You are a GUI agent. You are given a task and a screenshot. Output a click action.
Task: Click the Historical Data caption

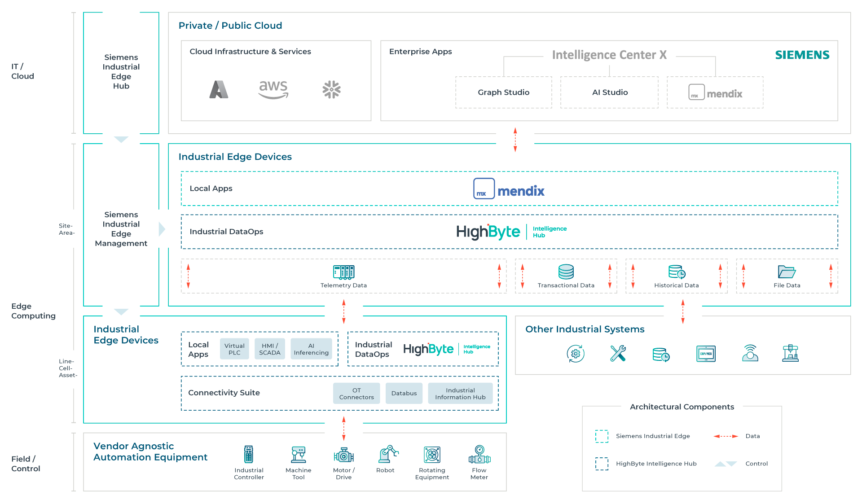676,285
